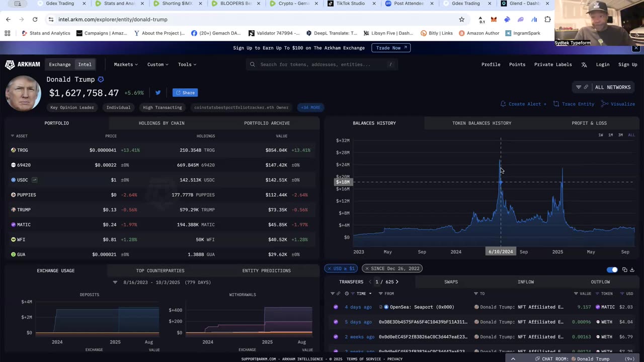Click the TROG token icon in the portfolio

pos(14,150)
